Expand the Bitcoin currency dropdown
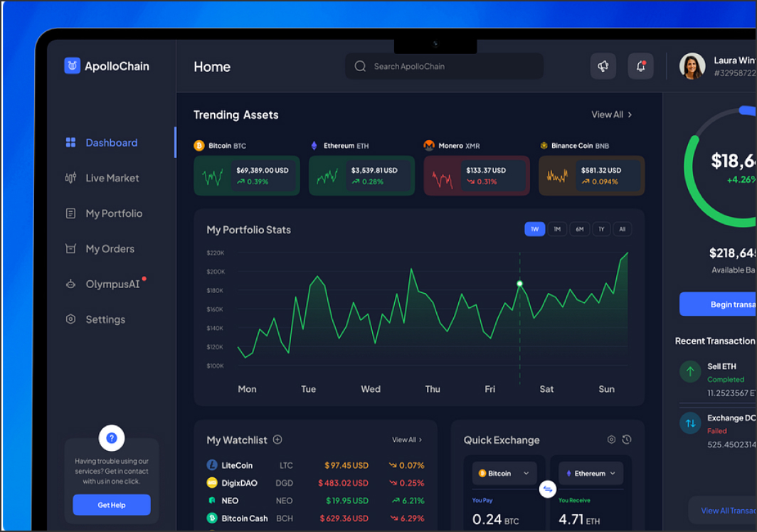Image resolution: width=757 pixels, height=532 pixels. point(504,474)
